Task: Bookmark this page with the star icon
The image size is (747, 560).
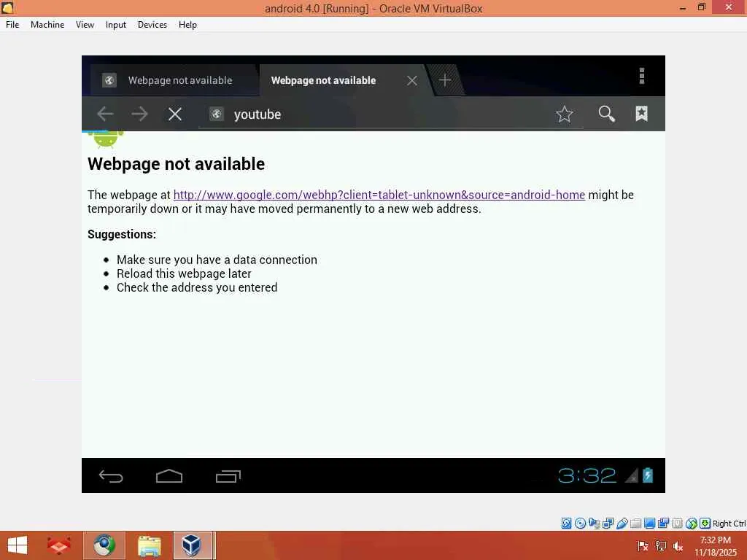Action: tap(564, 114)
